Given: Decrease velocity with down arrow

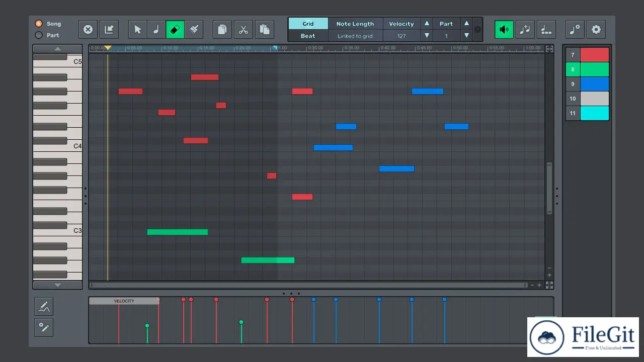Looking at the screenshot, I should pos(427,36).
